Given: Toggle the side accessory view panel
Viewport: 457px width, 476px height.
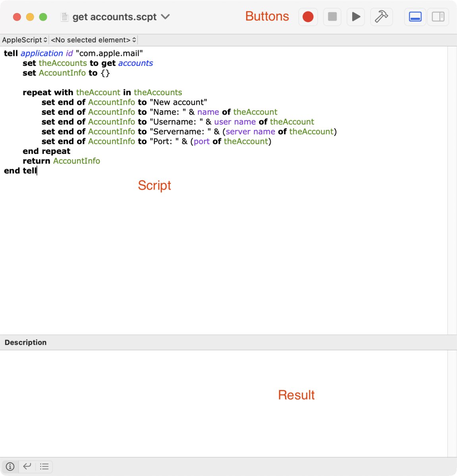Looking at the screenshot, I should point(438,17).
